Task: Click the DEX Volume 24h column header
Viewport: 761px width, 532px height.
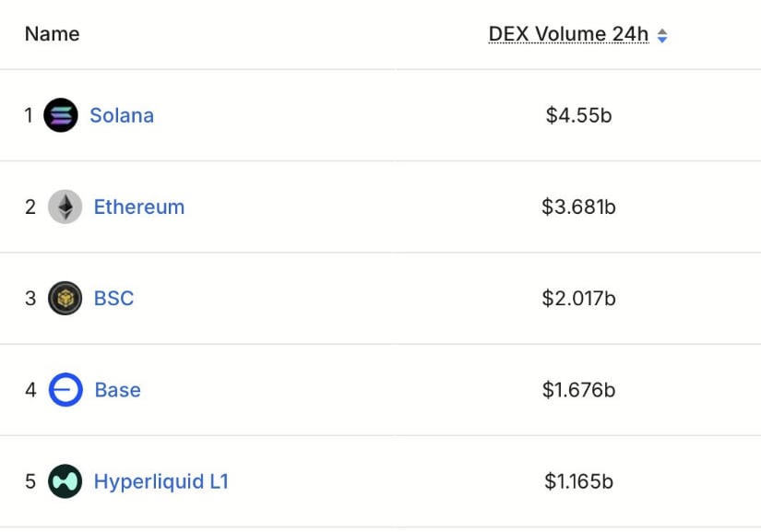Action: 568,34
